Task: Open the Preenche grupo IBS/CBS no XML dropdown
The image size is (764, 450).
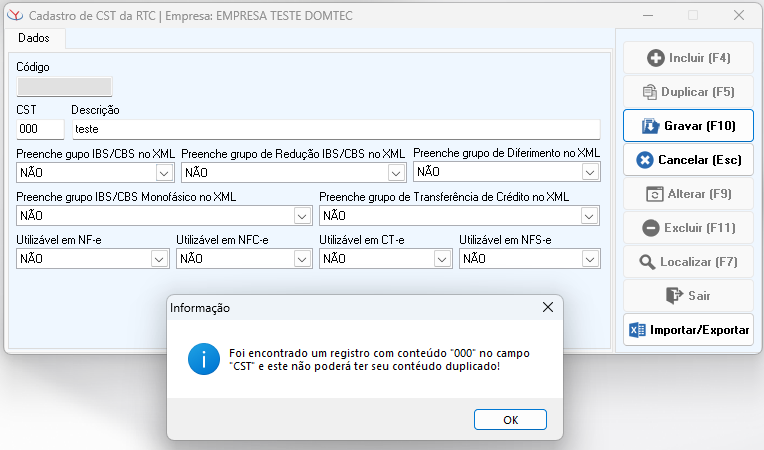Action: (x=164, y=173)
